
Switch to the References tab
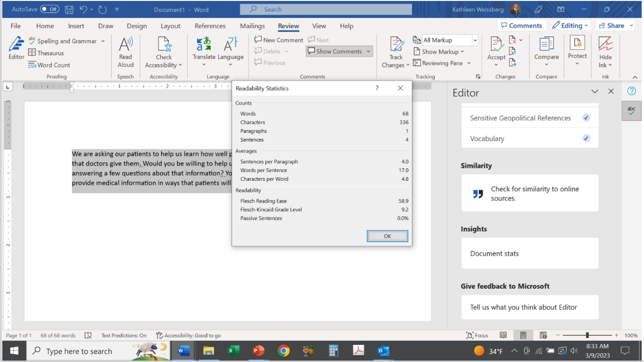tap(210, 26)
